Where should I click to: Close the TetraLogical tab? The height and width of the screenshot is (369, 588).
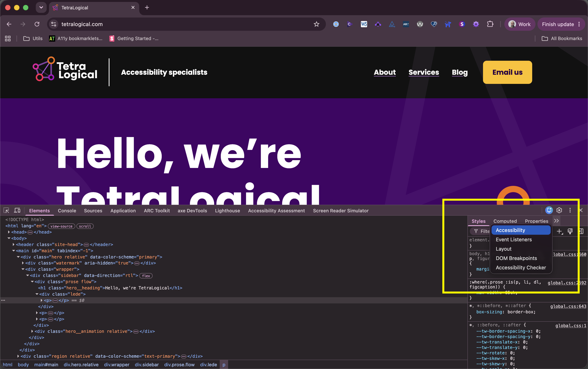click(133, 8)
